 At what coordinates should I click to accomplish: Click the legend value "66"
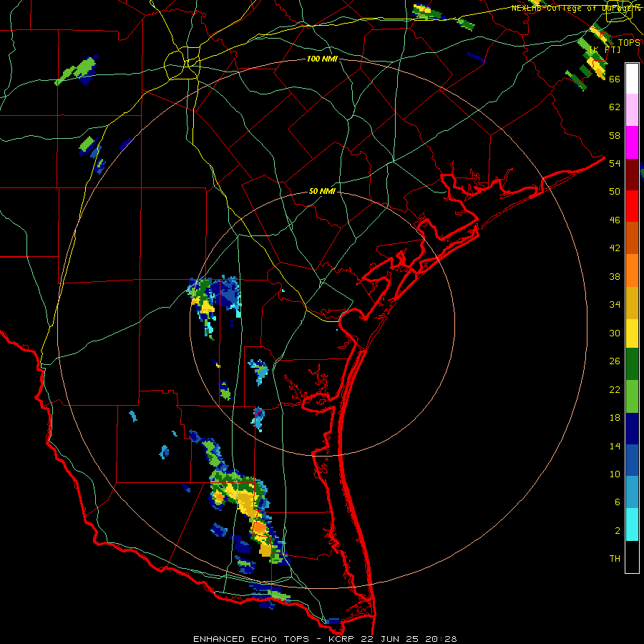pyautogui.click(x=615, y=79)
